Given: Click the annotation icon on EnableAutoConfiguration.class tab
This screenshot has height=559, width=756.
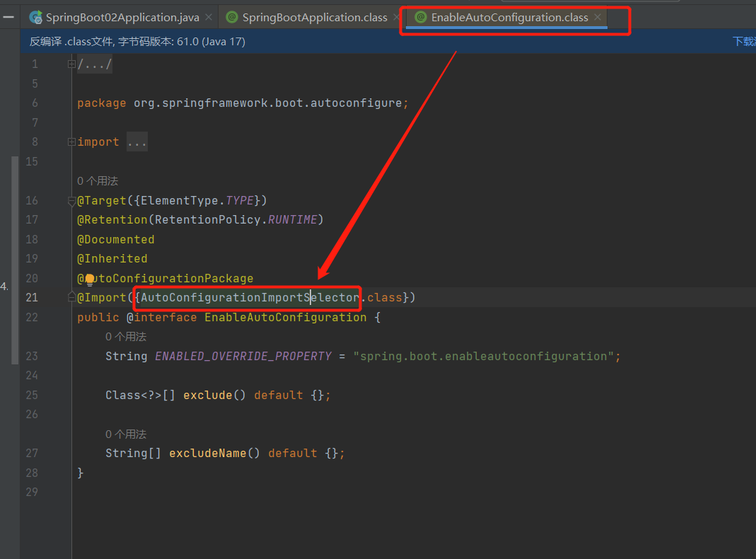Looking at the screenshot, I should point(420,17).
